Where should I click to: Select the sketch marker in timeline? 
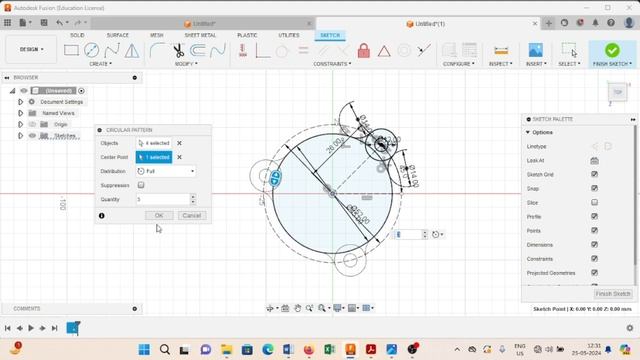[x=73, y=328]
